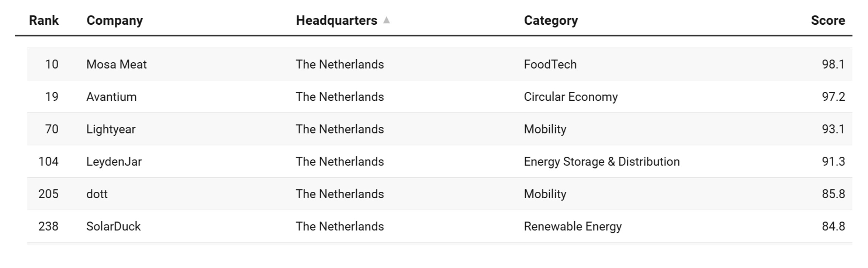Click the Lightyear company name
Viewport: 868px width, 268px height.
(x=111, y=129)
